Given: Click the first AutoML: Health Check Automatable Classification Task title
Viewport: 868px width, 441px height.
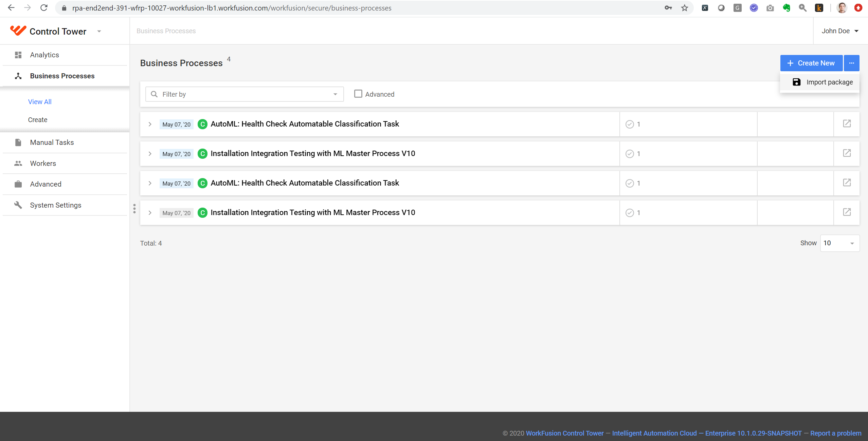Looking at the screenshot, I should [305, 124].
